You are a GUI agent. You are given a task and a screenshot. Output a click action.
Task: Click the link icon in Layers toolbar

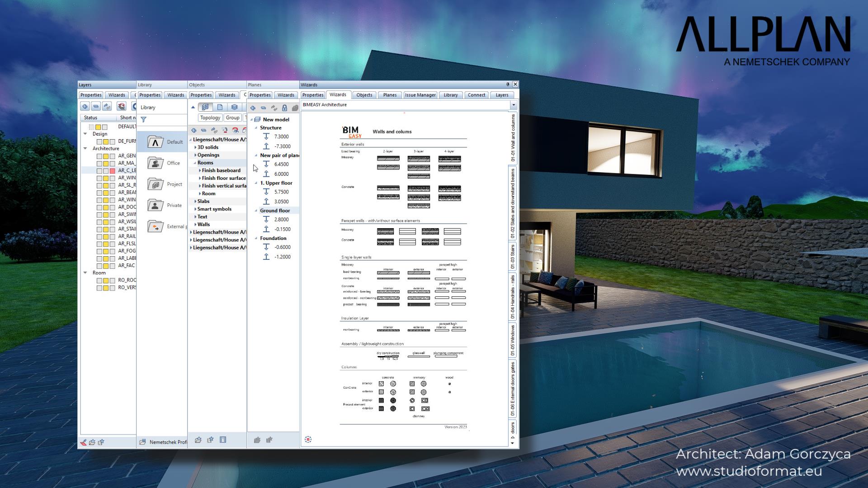coord(107,106)
